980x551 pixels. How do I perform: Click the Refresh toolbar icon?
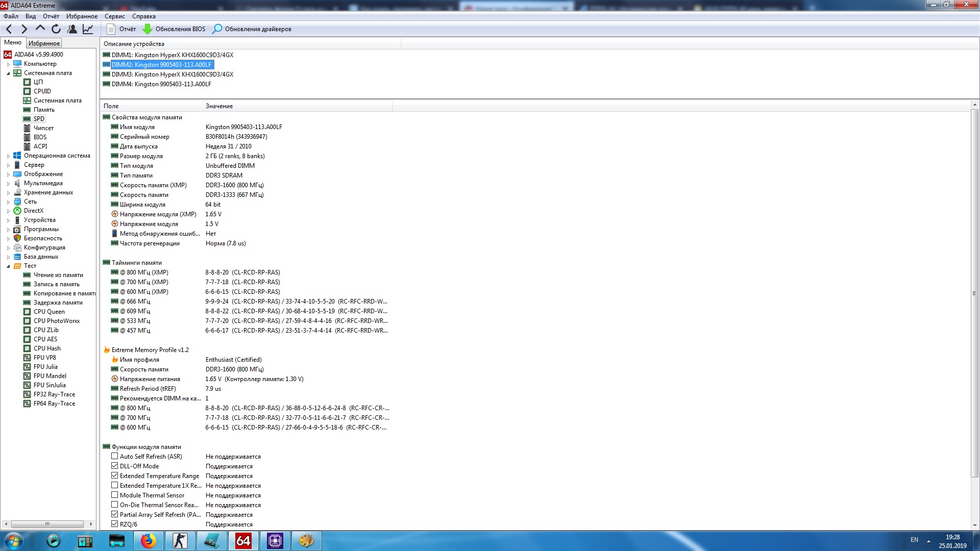coord(56,29)
